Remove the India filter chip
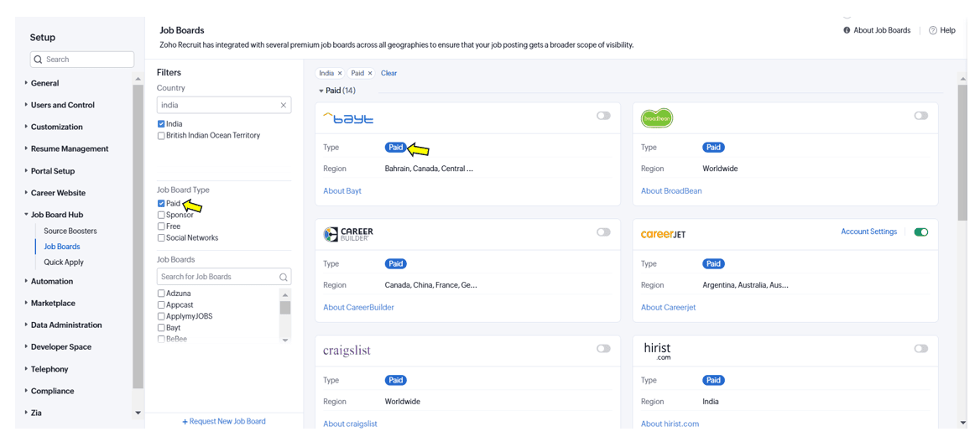This screenshot has width=980, height=442. tap(339, 73)
